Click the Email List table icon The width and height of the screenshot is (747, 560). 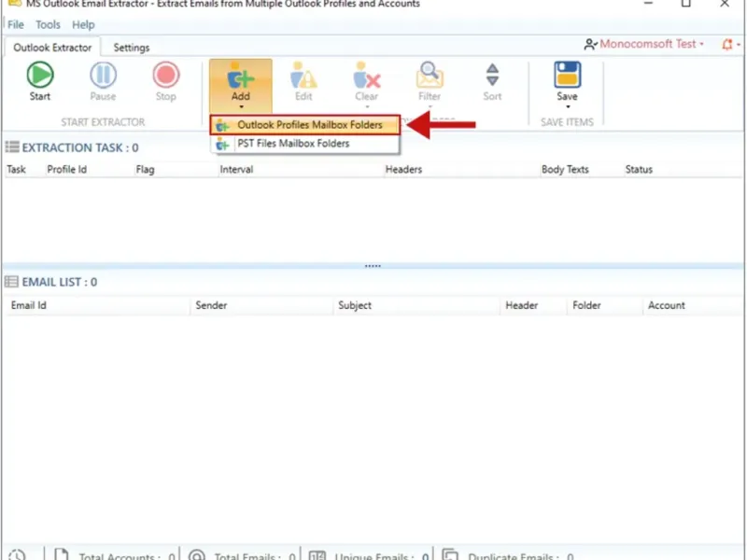click(x=11, y=282)
